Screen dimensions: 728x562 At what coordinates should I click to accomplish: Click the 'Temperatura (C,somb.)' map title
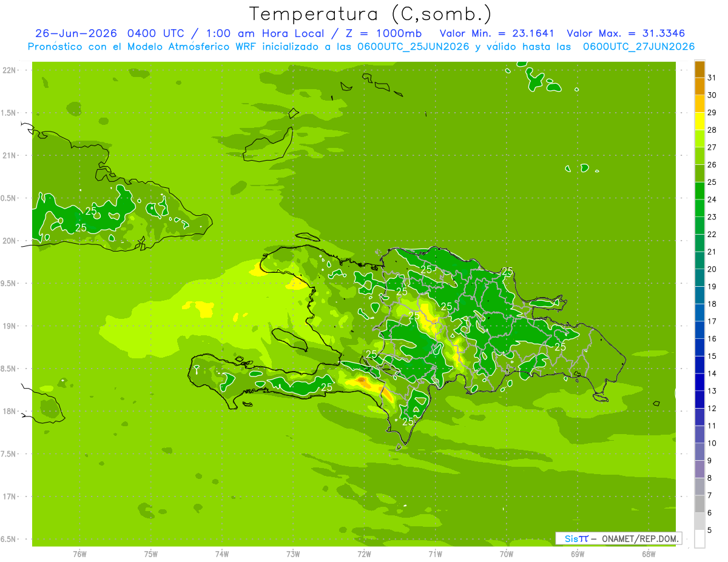(370, 14)
